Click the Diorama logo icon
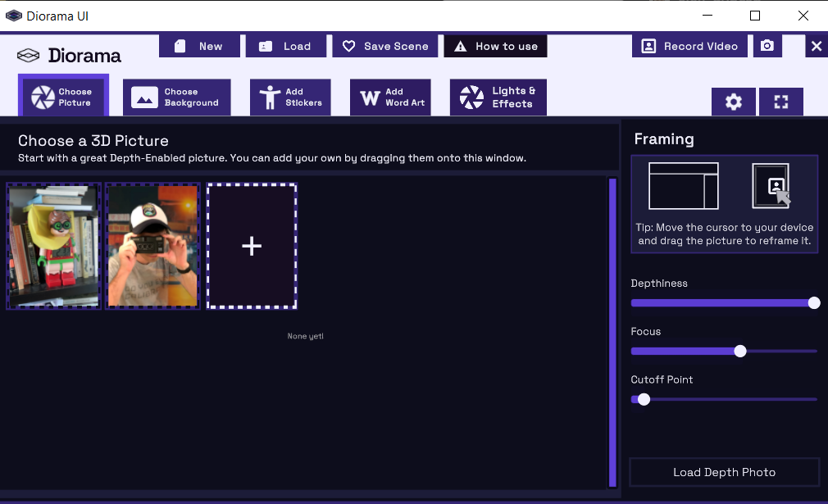The height and width of the screenshot is (504, 828). (x=29, y=56)
